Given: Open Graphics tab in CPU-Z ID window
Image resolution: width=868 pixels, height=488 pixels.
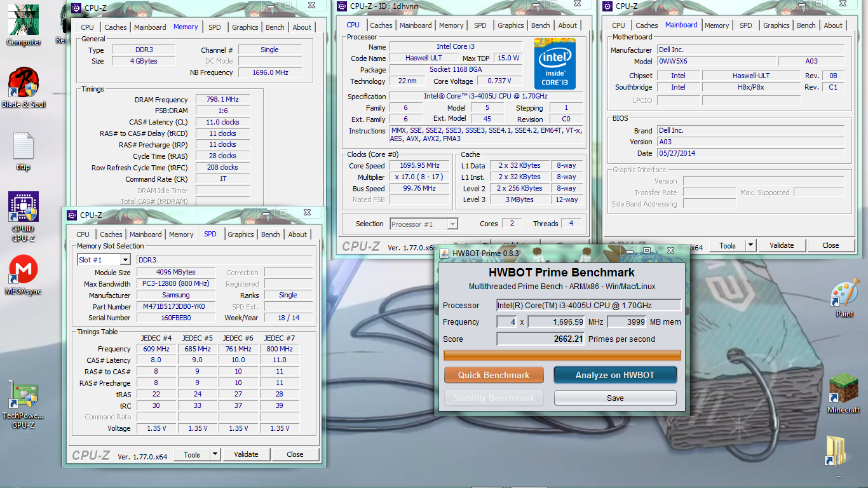Looking at the screenshot, I should [511, 25].
